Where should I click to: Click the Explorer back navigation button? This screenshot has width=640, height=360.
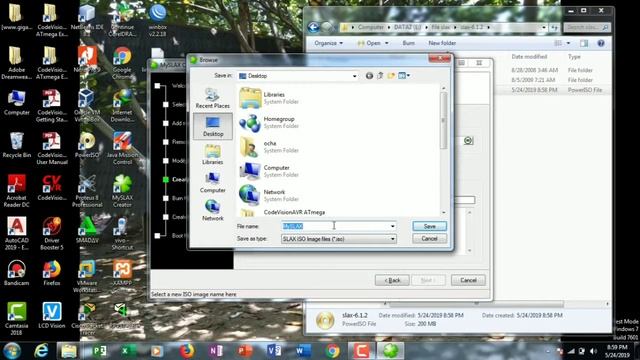point(313,27)
